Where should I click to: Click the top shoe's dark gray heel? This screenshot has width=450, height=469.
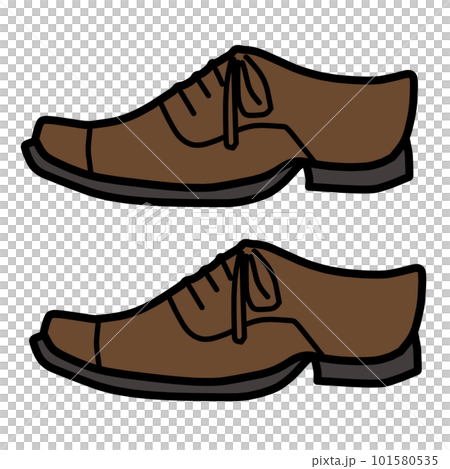[x=359, y=176]
